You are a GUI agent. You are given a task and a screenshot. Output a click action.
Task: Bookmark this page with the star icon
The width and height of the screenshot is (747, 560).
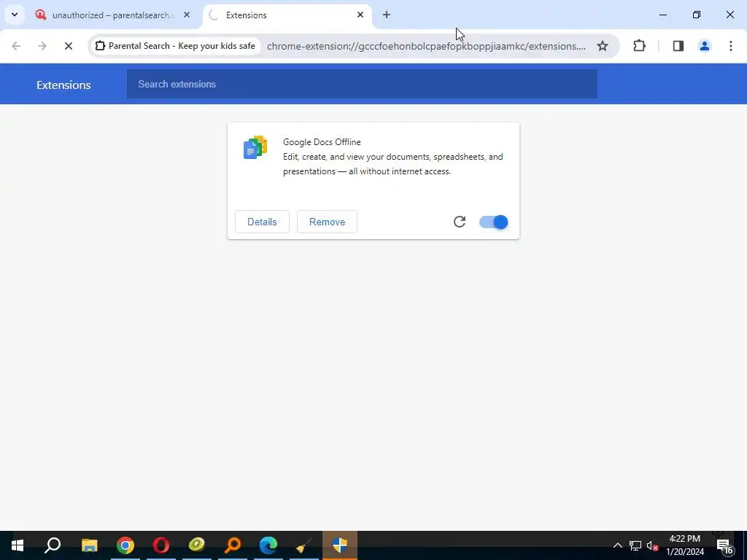coord(602,46)
